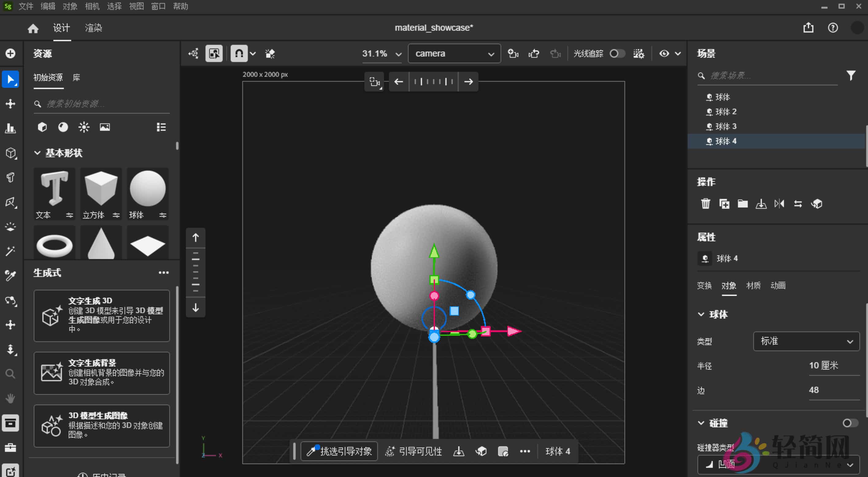This screenshot has width=868, height=477.
Task: Enable the 碰撞 collision toggle
Action: (852, 423)
